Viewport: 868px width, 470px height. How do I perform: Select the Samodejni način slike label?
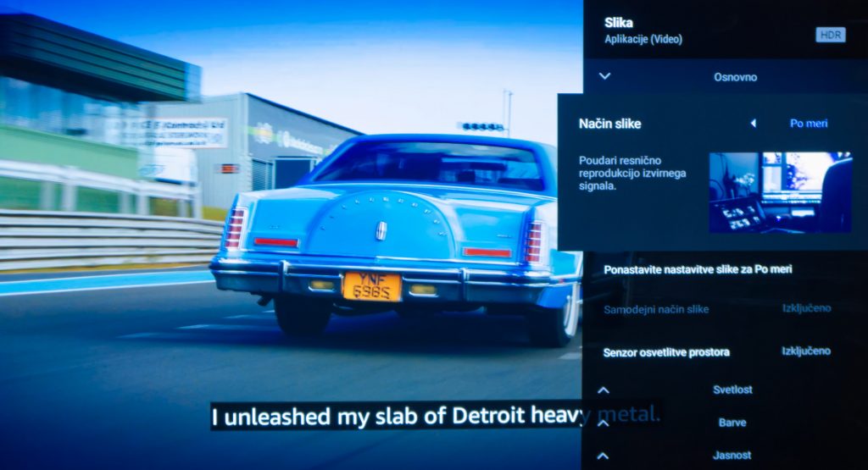click(x=655, y=309)
